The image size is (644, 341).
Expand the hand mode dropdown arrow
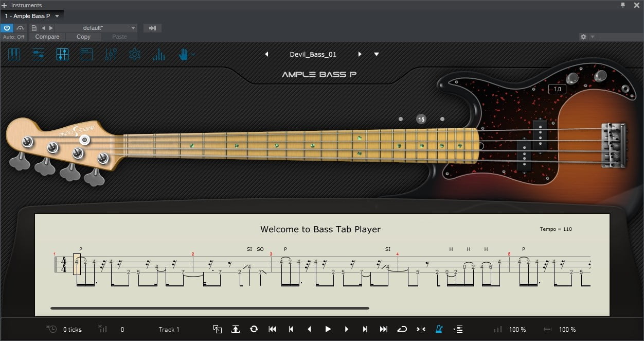pos(193,54)
